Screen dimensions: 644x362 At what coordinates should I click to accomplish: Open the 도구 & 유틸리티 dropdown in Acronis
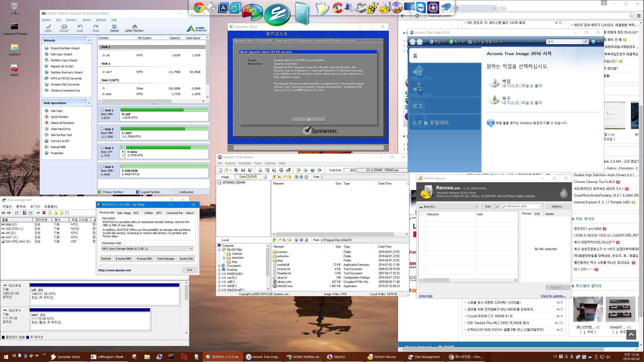pyautogui.click(x=485, y=42)
